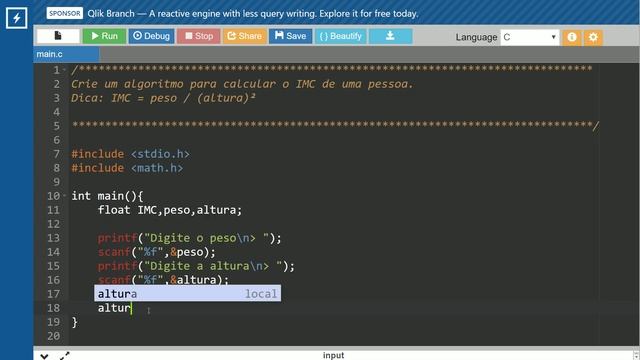Click the OnlineGDB lightning logo icon
The image size is (640, 360).
point(16,18)
